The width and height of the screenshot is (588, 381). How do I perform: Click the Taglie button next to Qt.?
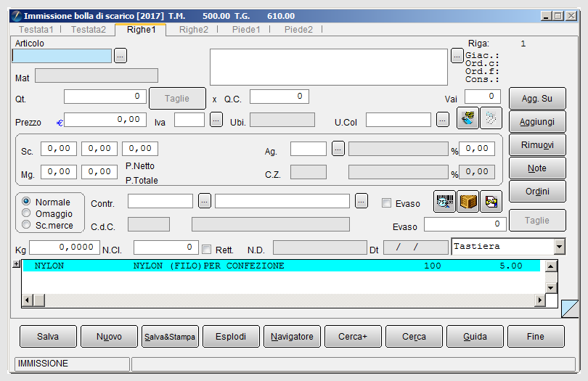tap(177, 98)
